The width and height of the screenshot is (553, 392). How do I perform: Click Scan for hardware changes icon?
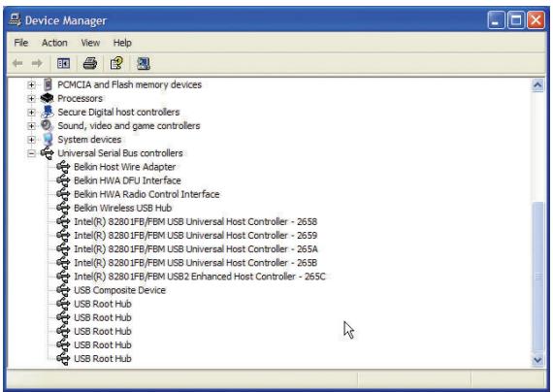(x=144, y=63)
